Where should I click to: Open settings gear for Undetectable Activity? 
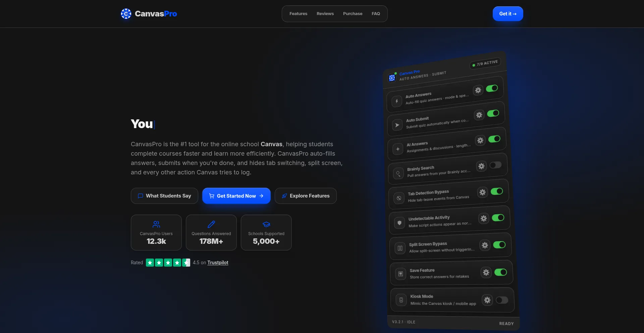(x=484, y=219)
